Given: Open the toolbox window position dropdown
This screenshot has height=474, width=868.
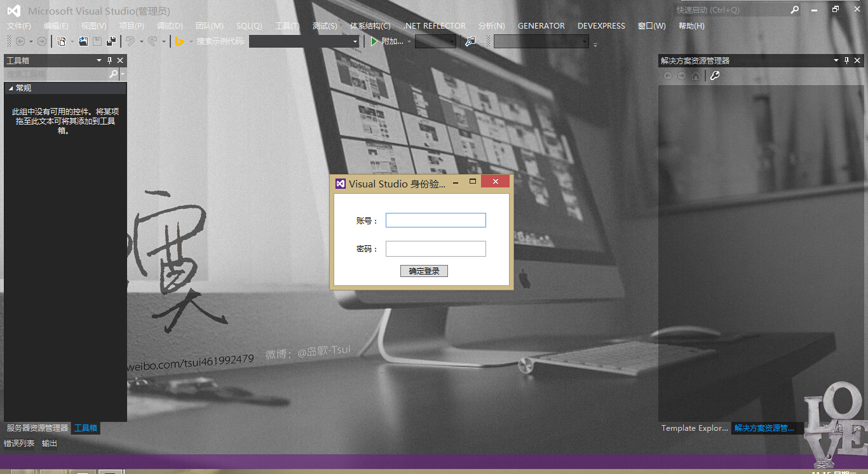Looking at the screenshot, I should [98, 60].
